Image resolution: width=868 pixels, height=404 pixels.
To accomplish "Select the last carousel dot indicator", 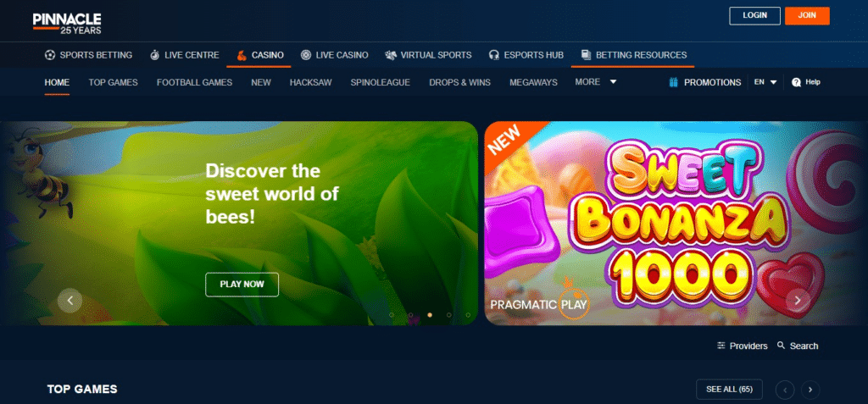I will coord(469,315).
